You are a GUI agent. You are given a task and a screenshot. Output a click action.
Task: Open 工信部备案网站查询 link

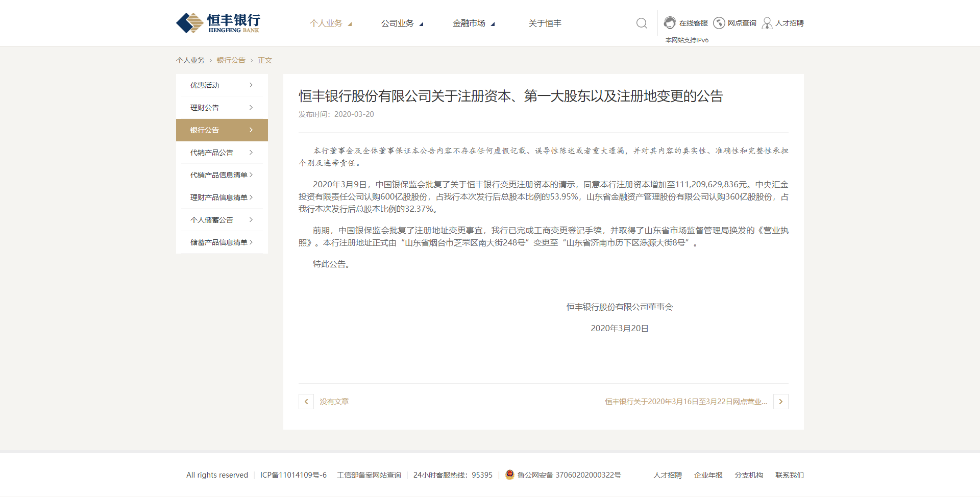[x=369, y=475]
